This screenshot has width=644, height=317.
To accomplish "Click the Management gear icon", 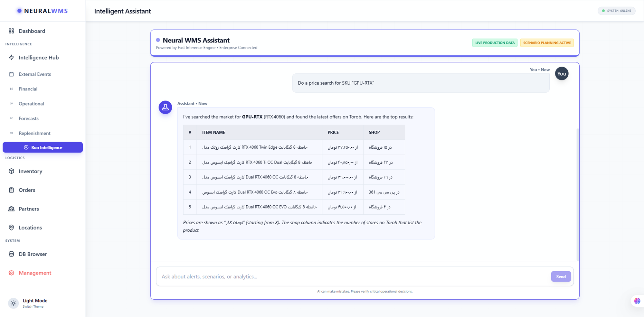I will 12,273.
